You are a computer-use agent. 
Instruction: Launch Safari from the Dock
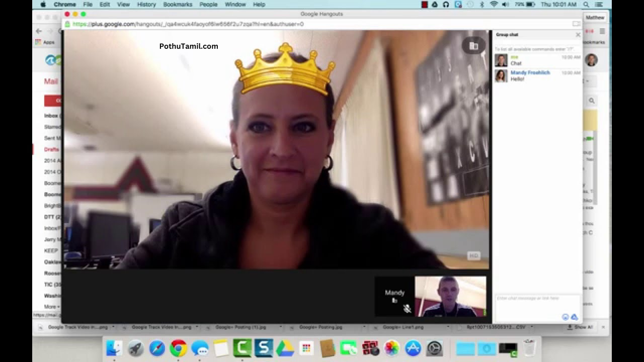(x=157, y=348)
